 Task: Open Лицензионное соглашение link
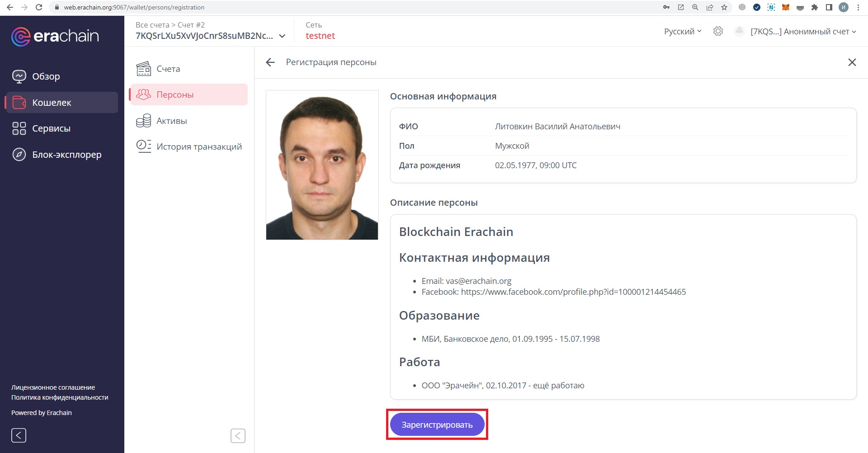coord(53,387)
